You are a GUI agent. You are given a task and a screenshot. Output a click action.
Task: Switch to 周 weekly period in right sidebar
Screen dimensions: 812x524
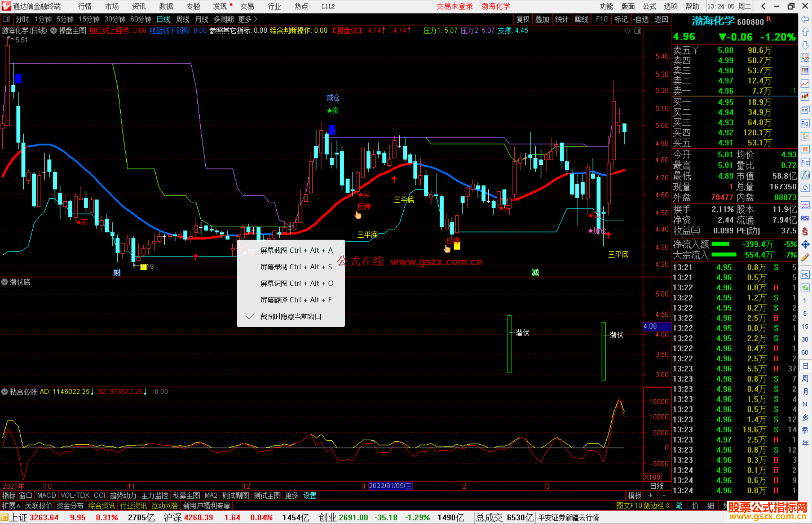[x=805, y=378]
